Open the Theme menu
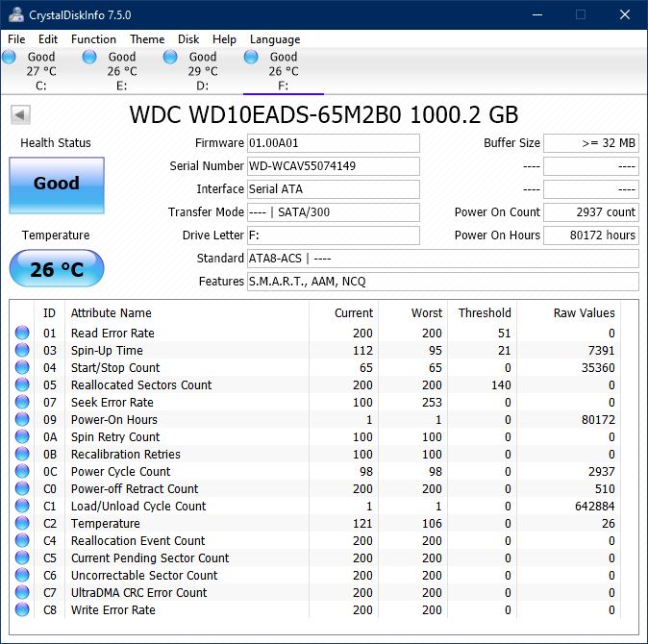Image resolution: width=648 pixels, height=644 pixels. [147, 39]
